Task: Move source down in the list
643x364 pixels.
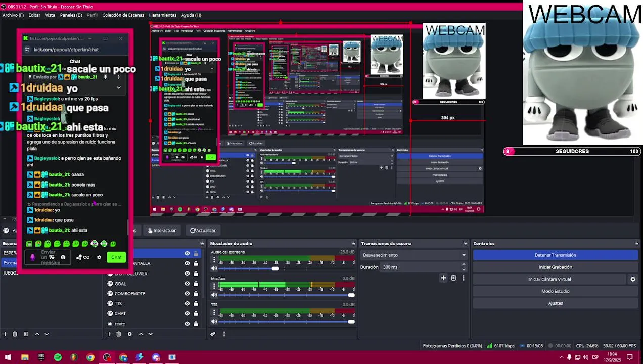Action: [x=150, y=334]
